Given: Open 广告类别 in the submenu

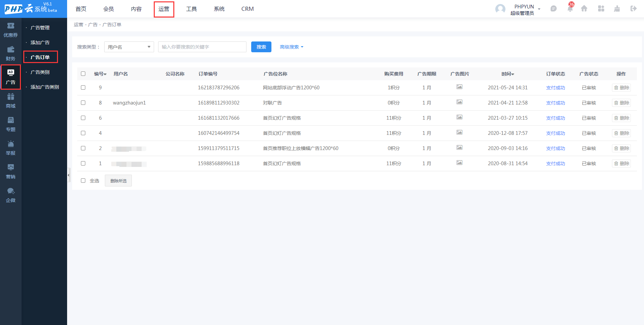Looking at the screenshot, I should [x=40, y=72].
